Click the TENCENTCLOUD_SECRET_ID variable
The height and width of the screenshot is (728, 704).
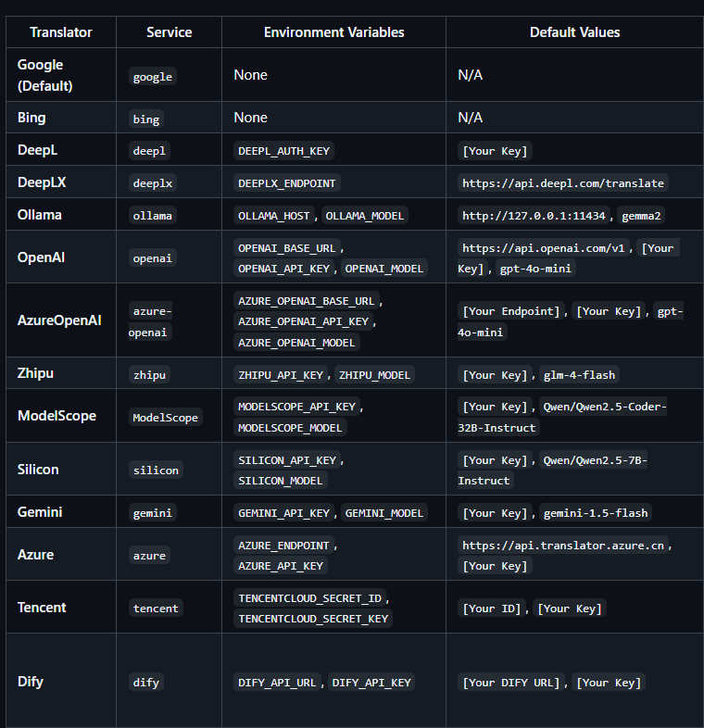pyautogui.click(x=312, y=598)
